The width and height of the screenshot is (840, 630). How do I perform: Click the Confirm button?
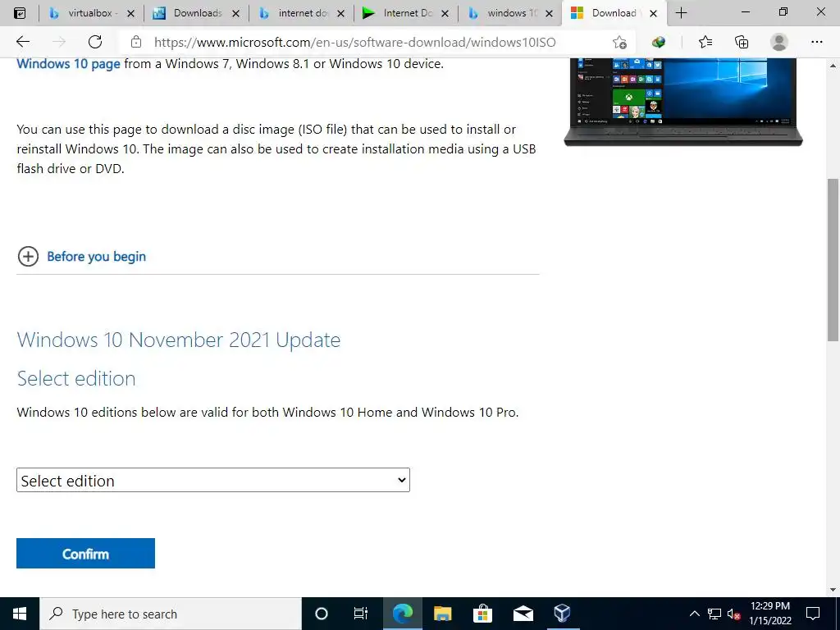pos(85,554)
